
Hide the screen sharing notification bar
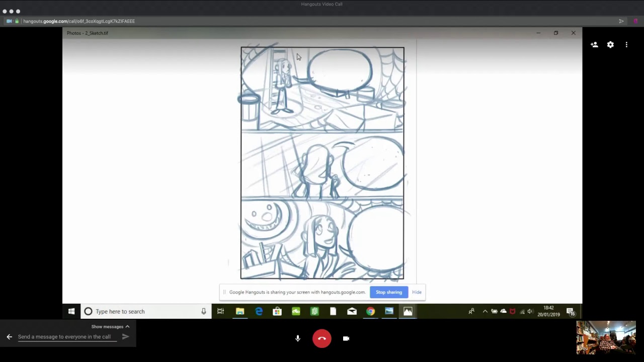(417, 292)
